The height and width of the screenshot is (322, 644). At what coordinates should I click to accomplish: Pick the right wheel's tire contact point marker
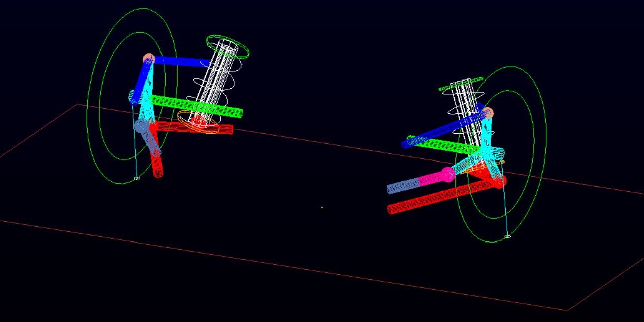(507, 236)
